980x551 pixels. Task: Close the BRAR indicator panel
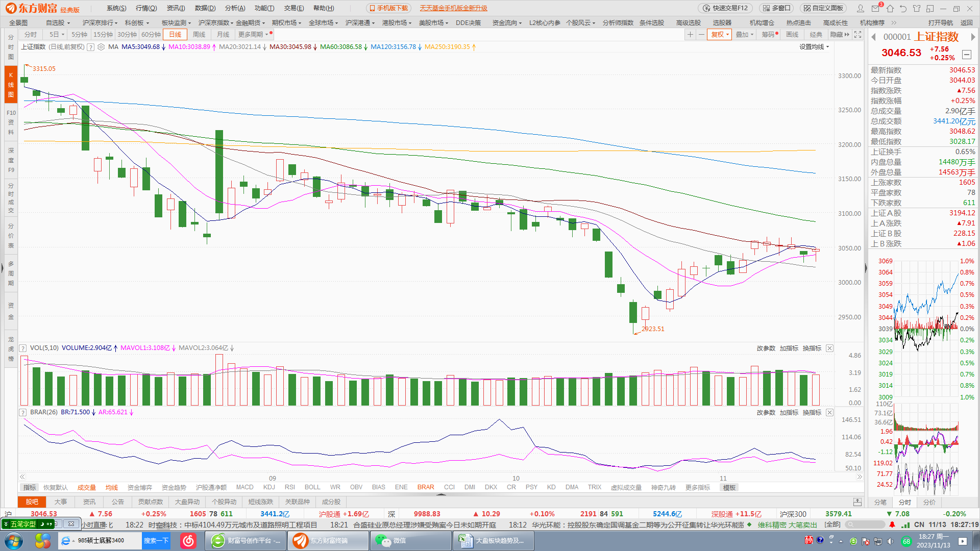click(829, 412)
